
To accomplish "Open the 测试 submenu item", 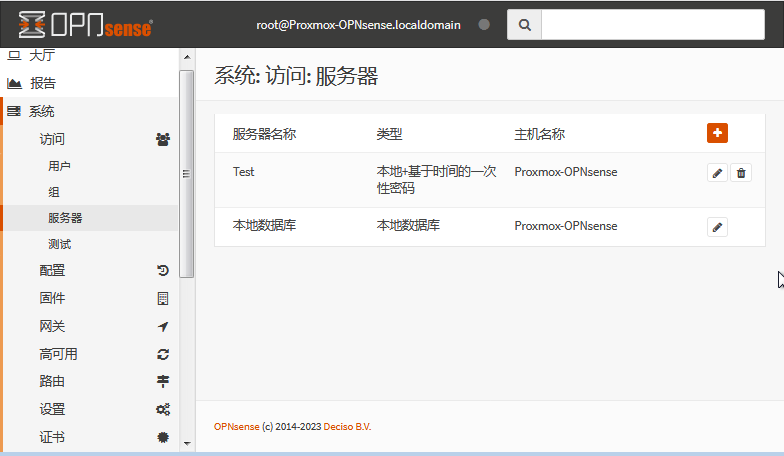I will [x=59, y=244].
